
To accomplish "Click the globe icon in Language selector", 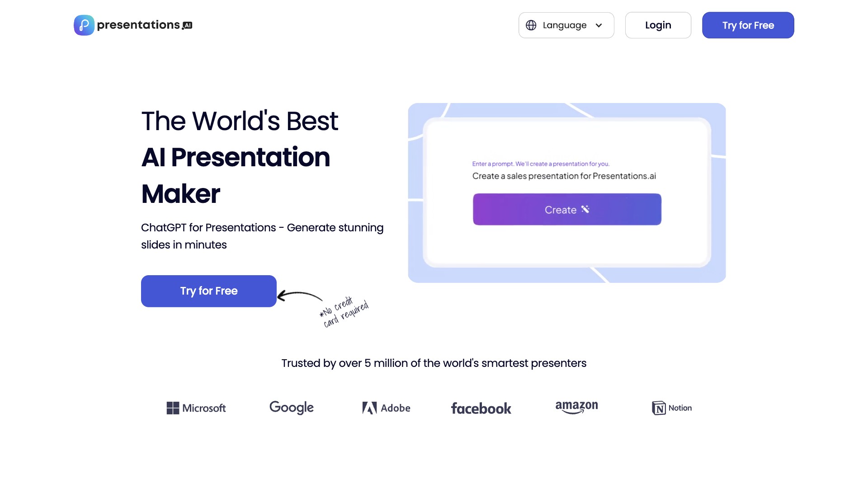I will tap(532, 25).
